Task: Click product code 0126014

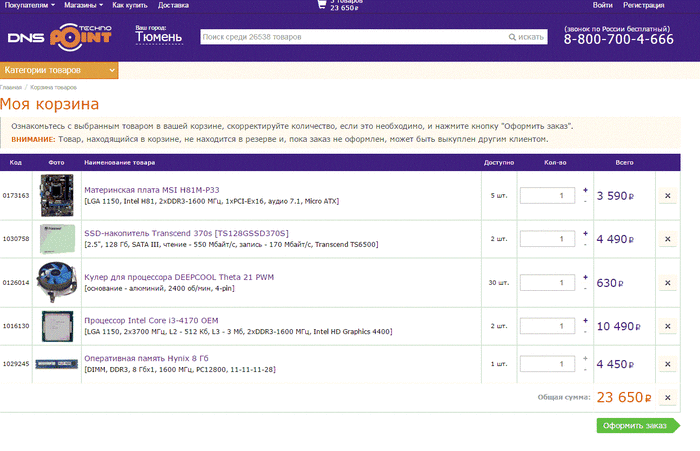Action: click(16, 283)
